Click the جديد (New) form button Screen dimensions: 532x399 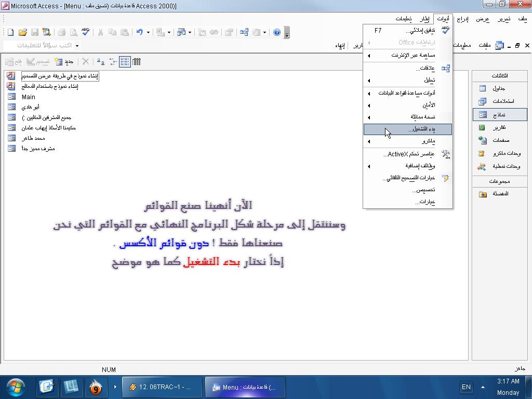click(64, 62)
